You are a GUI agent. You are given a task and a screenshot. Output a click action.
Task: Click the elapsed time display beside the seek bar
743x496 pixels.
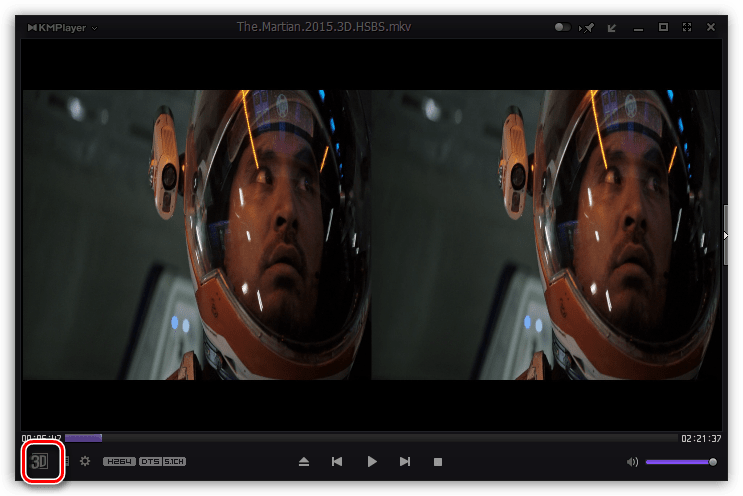(x=41, y=438)
